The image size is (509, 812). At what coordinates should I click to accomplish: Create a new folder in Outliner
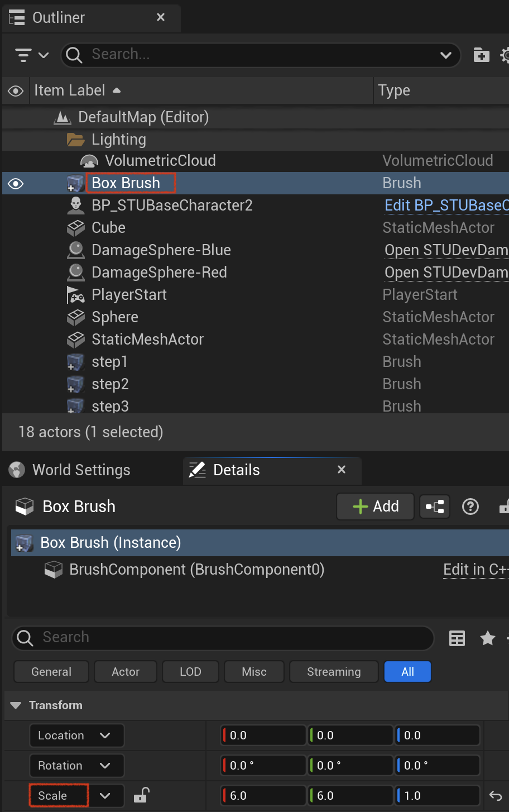click(481, 55)
